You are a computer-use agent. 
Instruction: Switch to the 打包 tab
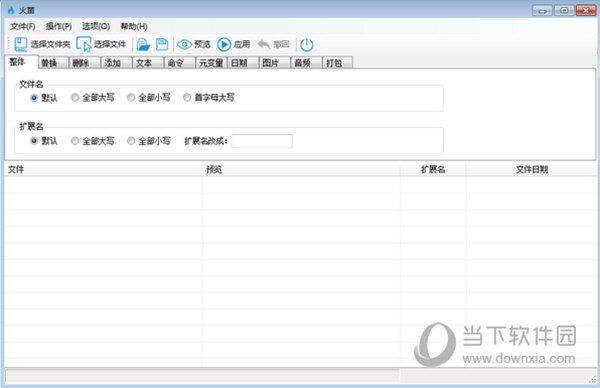coord(338,63)
